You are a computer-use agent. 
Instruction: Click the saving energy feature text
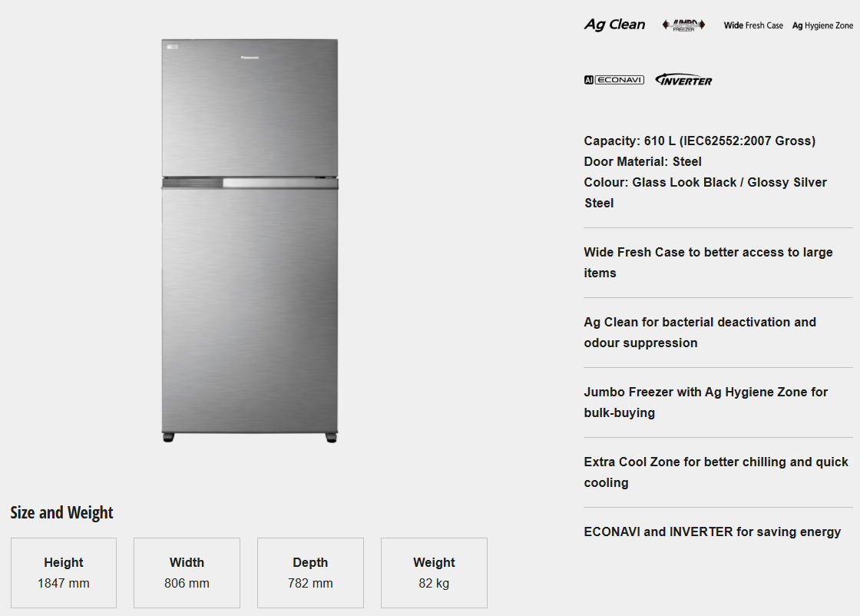712,532
